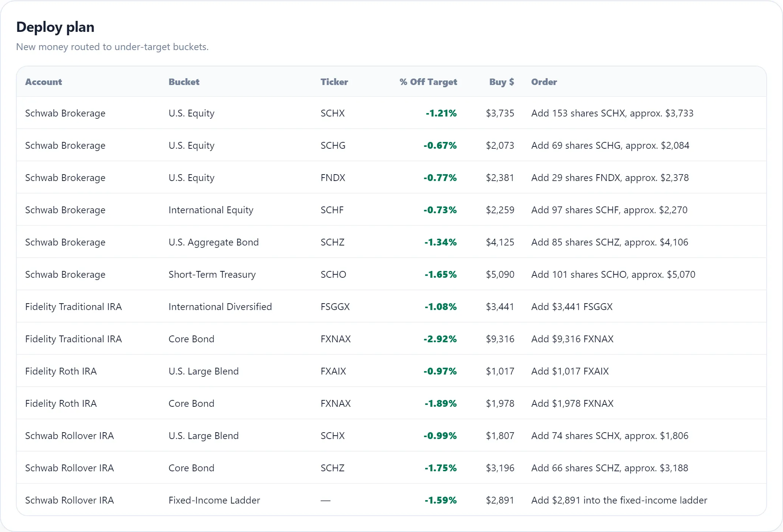
Task: Click the -0.67% off target value
Action: pos(440,145)
